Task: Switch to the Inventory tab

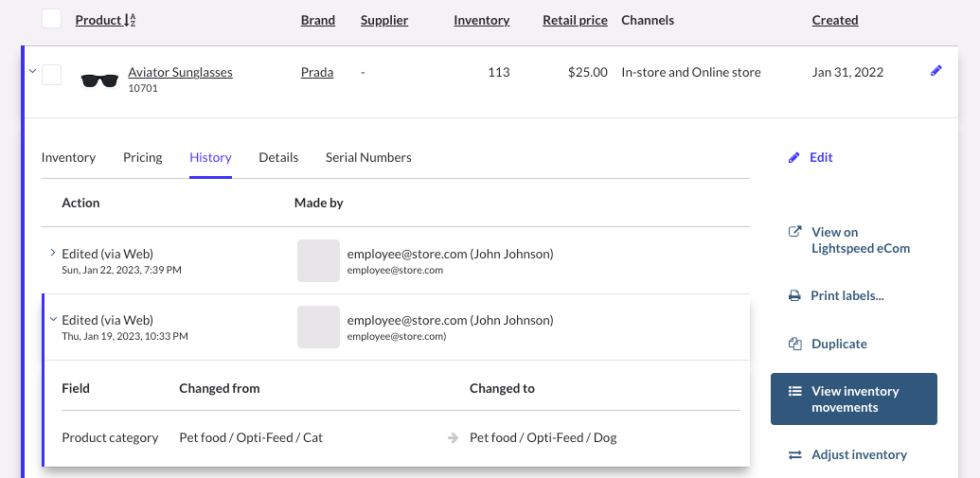Action: pyautogui.click(x=68, y=157)
